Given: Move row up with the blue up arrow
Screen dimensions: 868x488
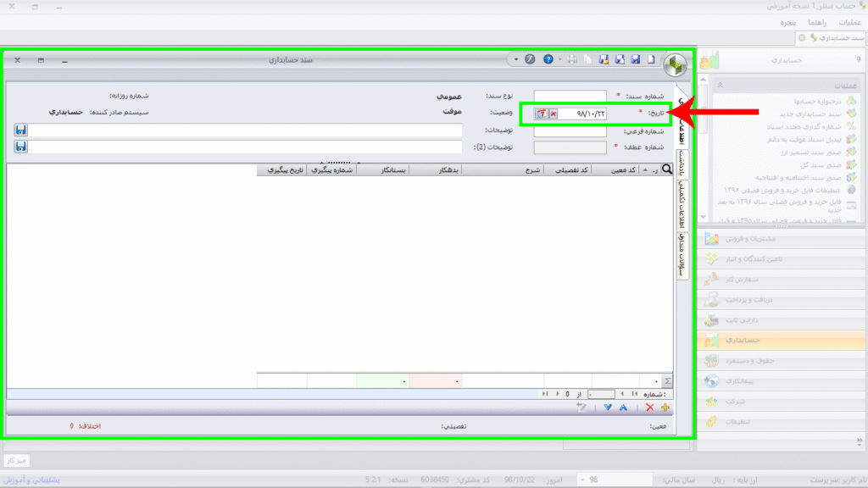Looking at the screenshot, I should point(623,408).
